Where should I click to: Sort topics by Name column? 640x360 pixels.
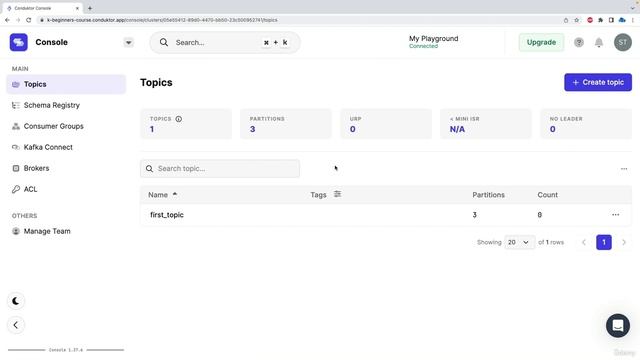pyautogui.click(x=162, y=195)
